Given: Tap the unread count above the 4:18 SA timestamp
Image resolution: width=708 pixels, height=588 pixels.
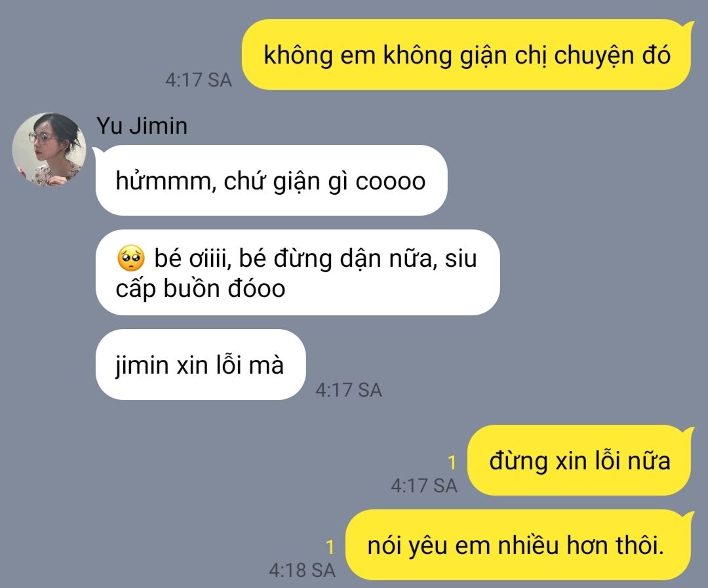Looking at the screenshot, I should point(330,547).
